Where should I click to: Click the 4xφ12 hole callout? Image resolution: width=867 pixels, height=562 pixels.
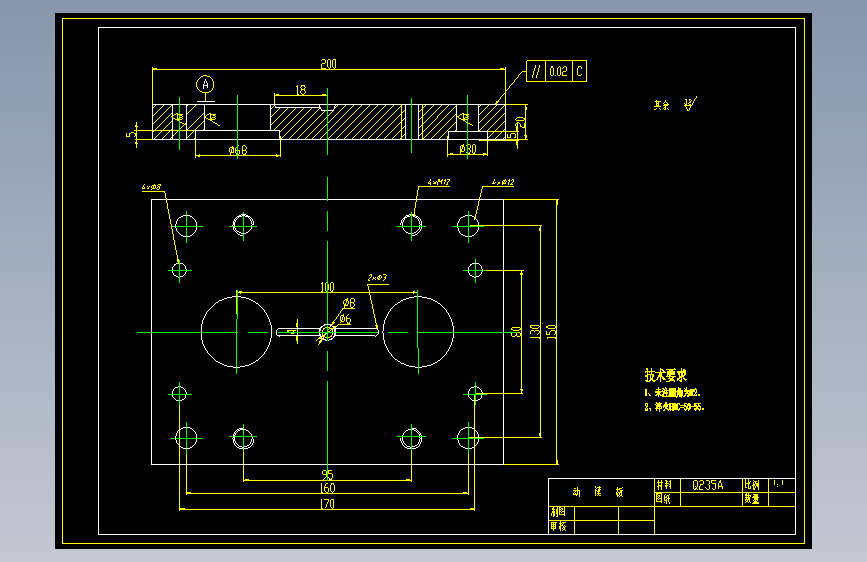click(503, 182)
